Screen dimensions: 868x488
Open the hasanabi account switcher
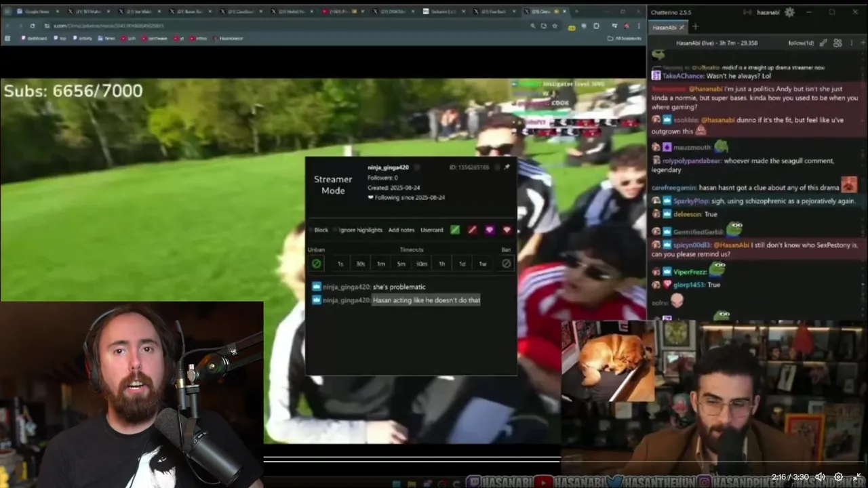click(x=768, y=12)
